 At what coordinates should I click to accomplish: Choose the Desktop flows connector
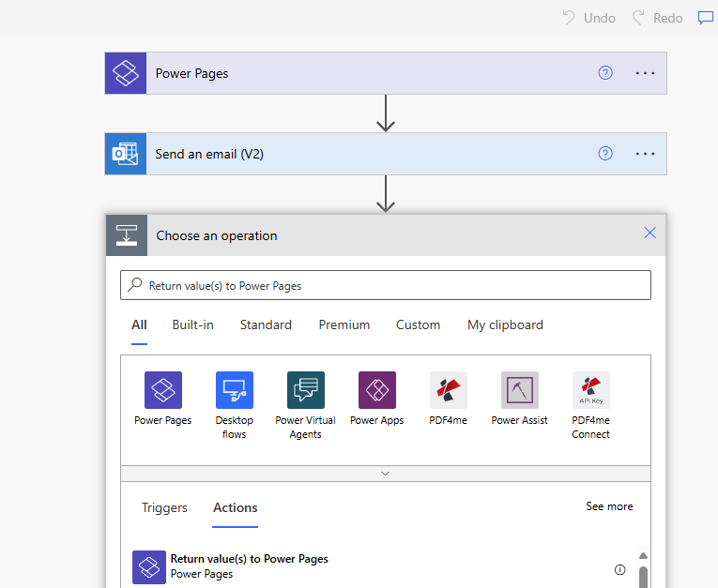(235, 390)
